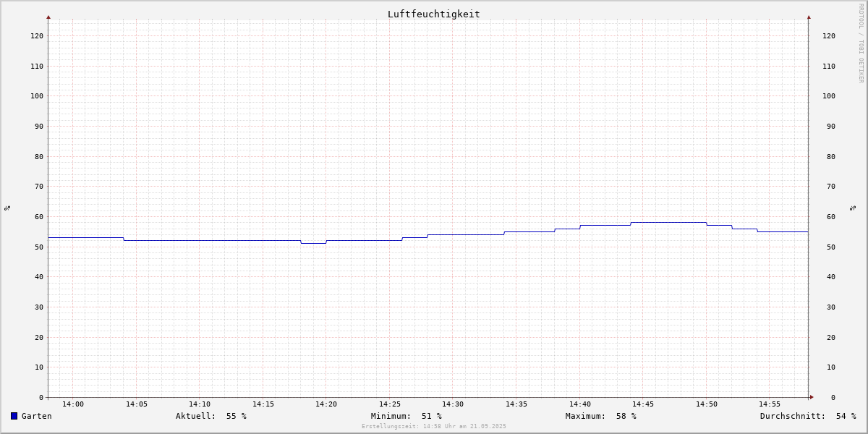Click the percent unit symbol left of the chart

click(7, 208)
